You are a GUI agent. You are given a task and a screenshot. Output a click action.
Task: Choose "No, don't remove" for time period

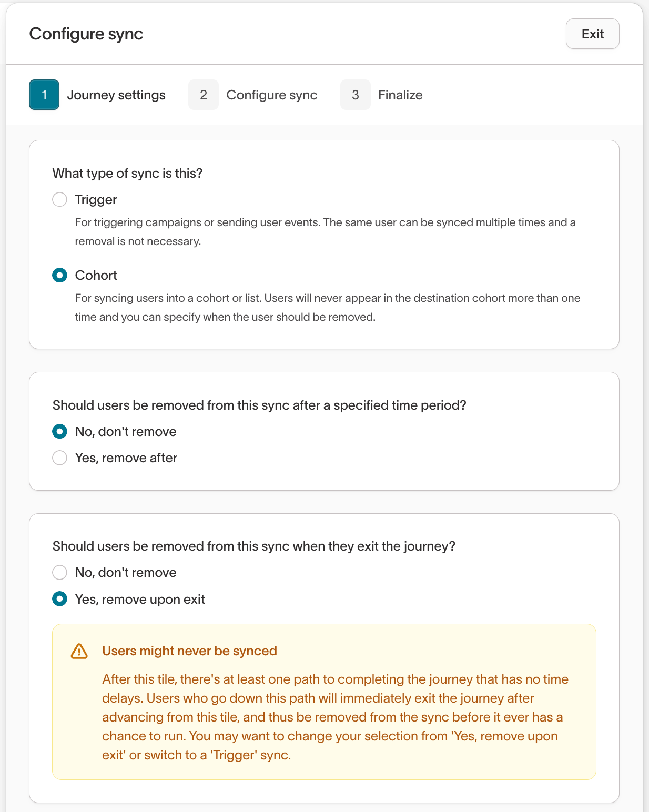[x=60, y=432]
